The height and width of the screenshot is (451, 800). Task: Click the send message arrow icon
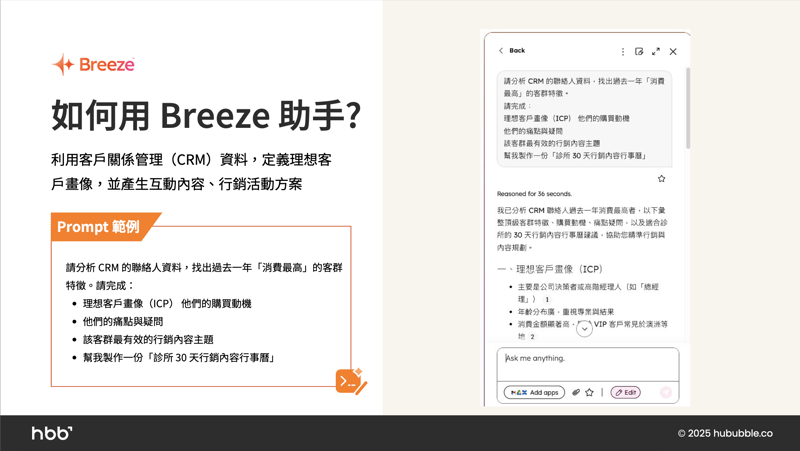tap(665, 393)
